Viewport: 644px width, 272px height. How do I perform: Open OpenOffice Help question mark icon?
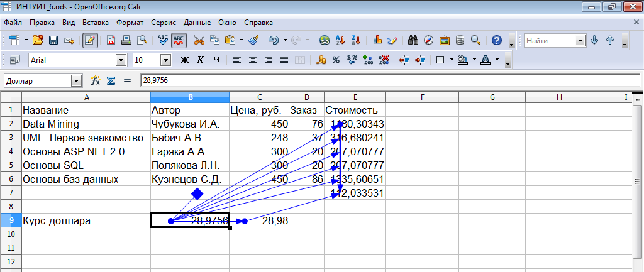(x=497, y=40)
